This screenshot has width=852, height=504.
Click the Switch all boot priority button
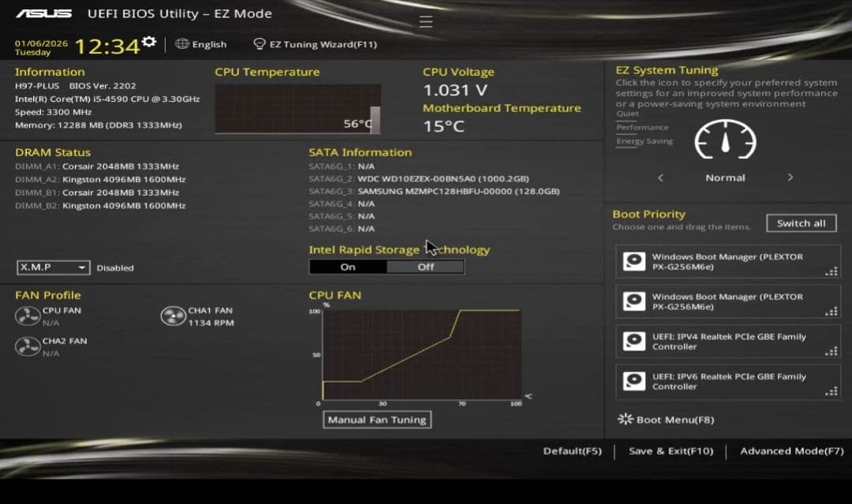tap(801, 222)
